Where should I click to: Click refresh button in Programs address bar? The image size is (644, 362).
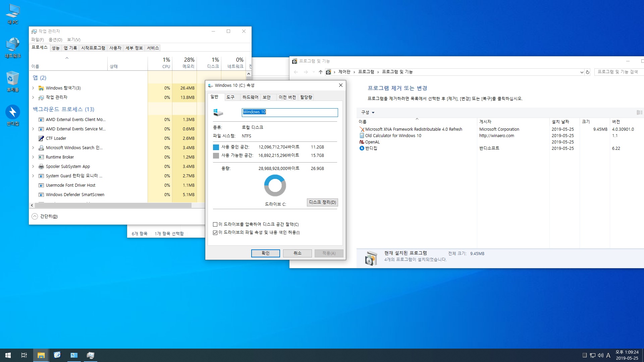coord(588,72)
